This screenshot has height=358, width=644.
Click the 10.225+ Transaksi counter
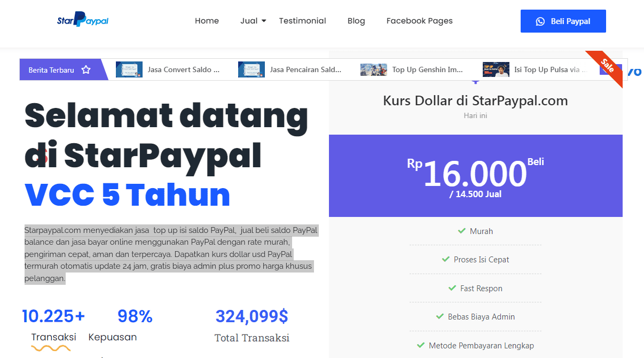pos(53,326)
